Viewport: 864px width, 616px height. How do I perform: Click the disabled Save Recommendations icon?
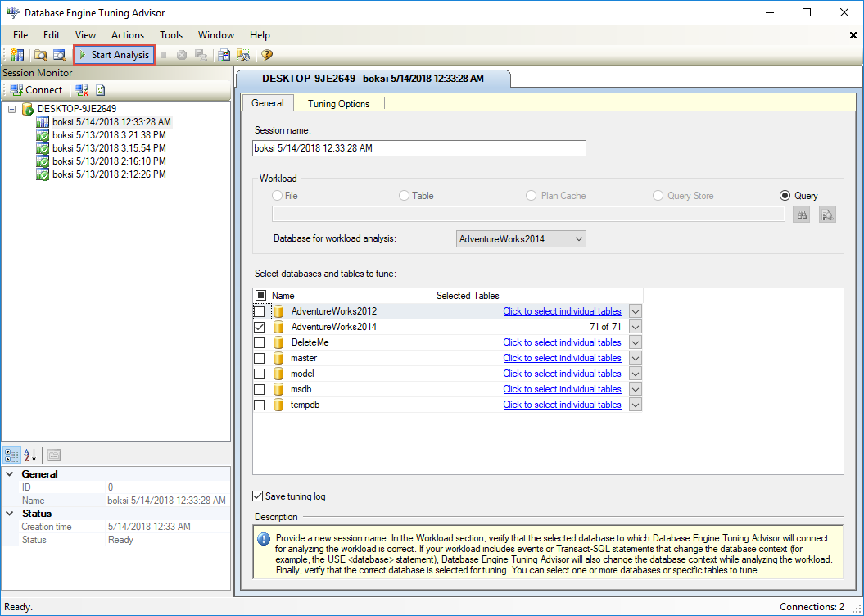pos(201,55)
